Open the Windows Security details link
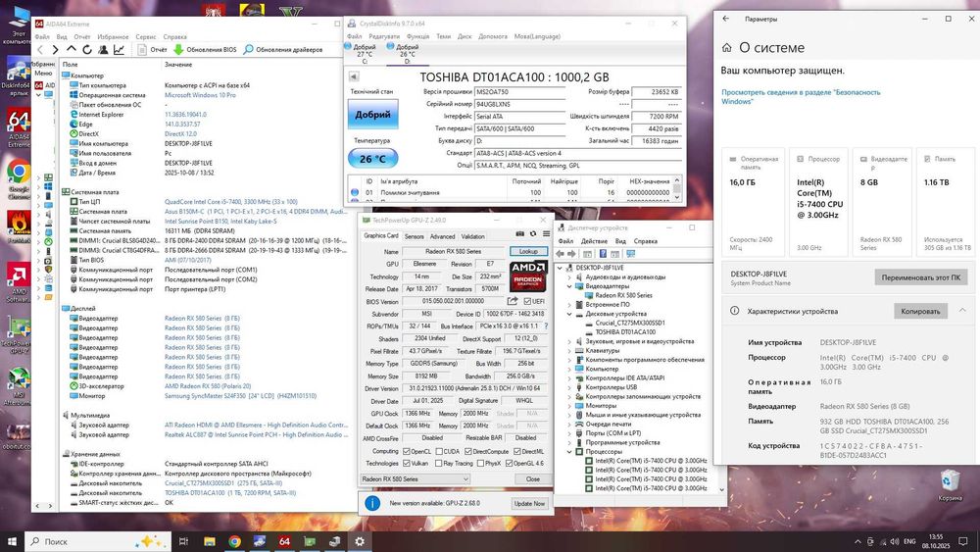This screenshot has height=552, width=980. pos(801,96)
